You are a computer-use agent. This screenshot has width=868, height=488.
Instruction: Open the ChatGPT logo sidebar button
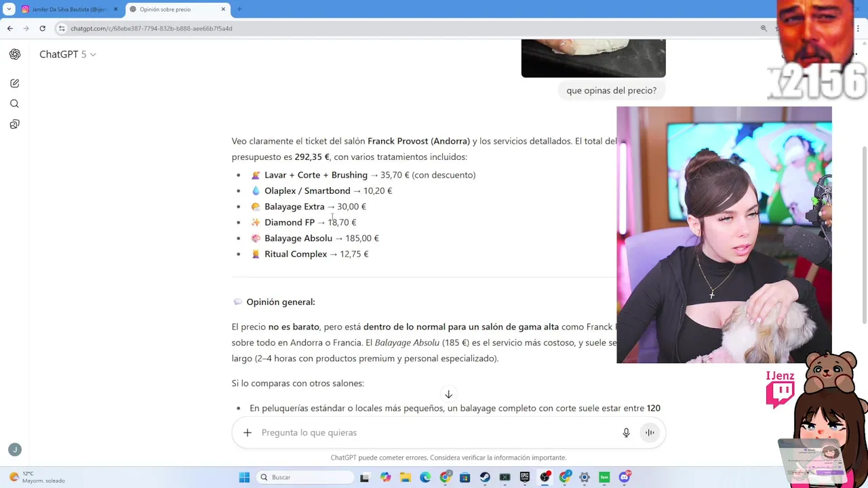(14, 54)
